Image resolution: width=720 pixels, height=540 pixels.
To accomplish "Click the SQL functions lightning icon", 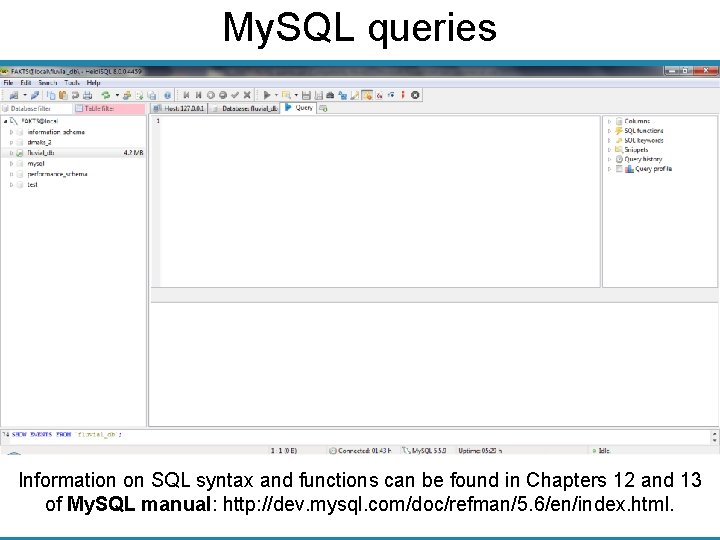I will click(x=619, y=131).
